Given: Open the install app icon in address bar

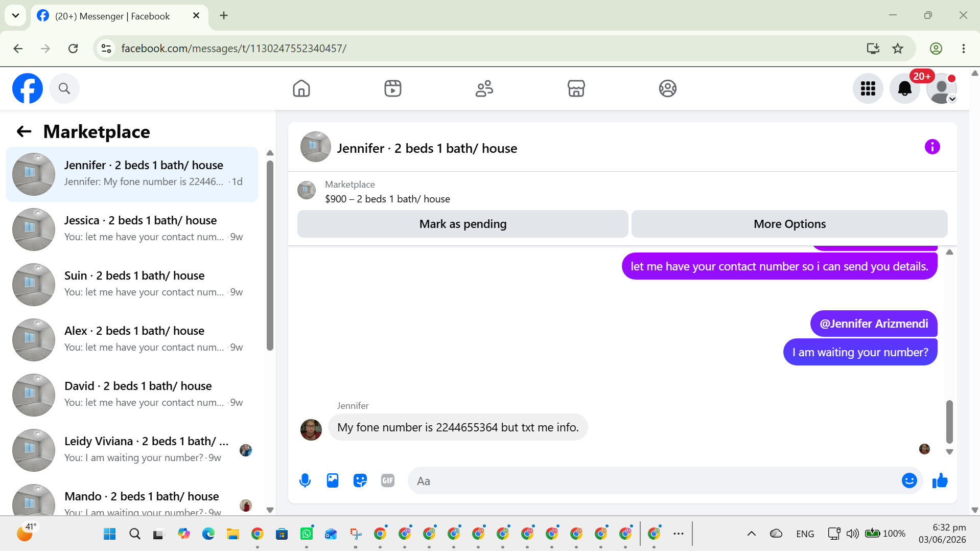Looking at the screenshot, I should (x=873, y=49).
